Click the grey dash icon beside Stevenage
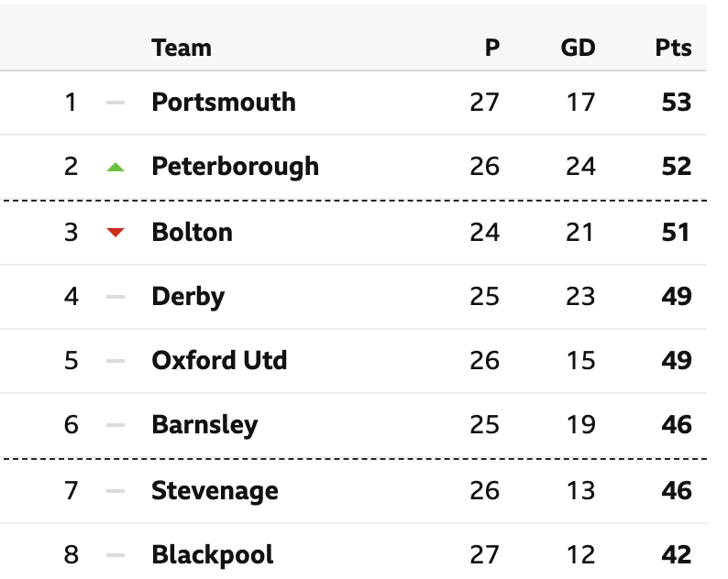This screenshot has height=579, width=728. (116, 491)
